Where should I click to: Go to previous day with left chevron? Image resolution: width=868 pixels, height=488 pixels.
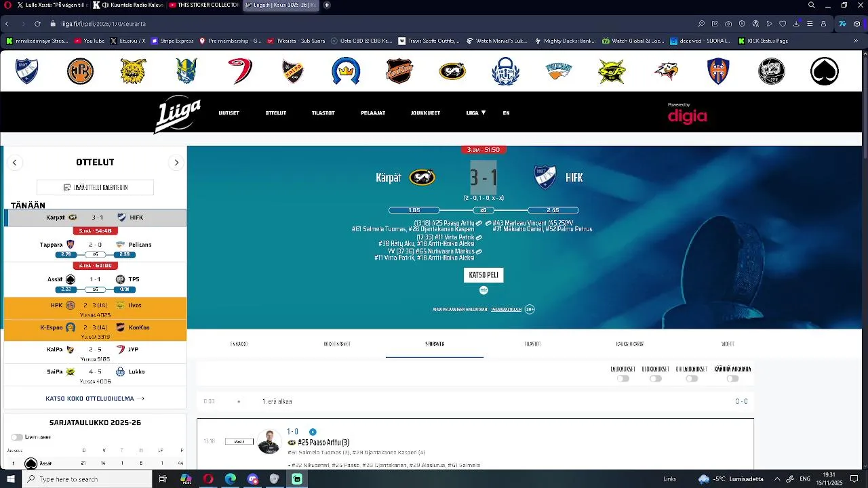14,163
